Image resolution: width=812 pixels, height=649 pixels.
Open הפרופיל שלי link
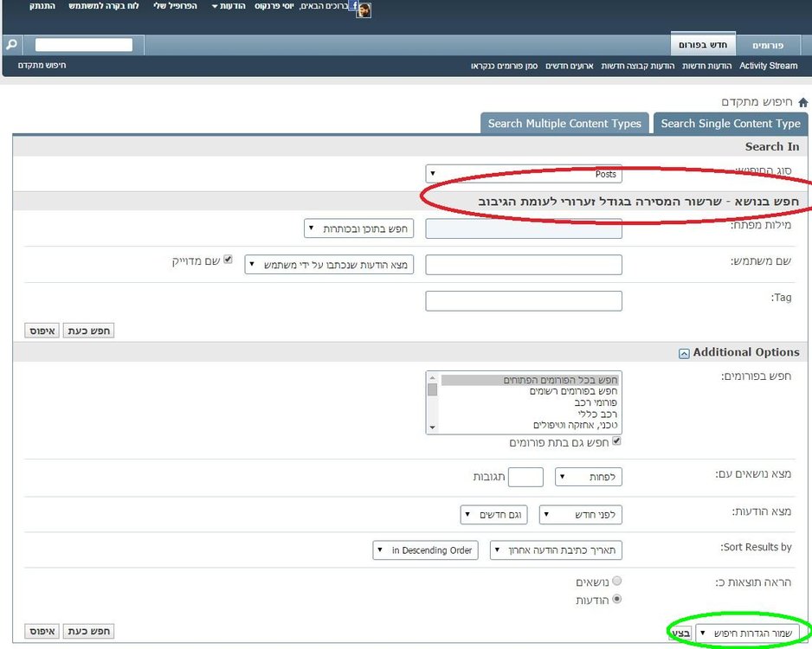click(175, 6)
